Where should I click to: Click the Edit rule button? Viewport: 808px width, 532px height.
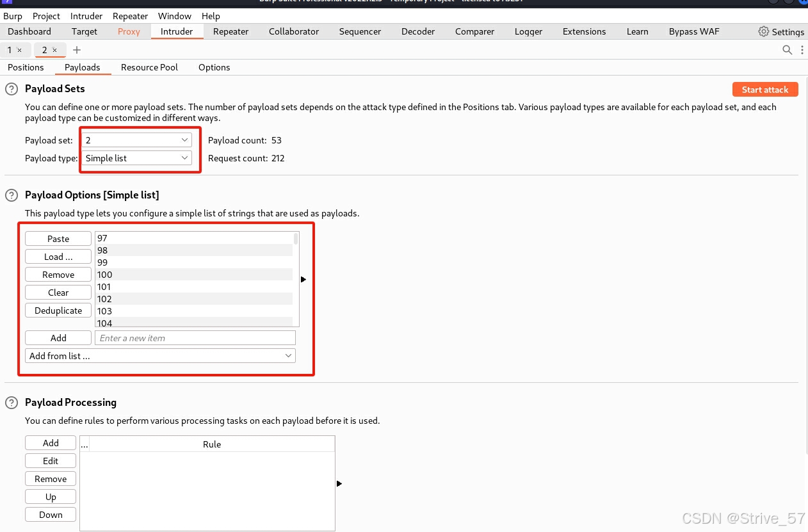(51, 461)
